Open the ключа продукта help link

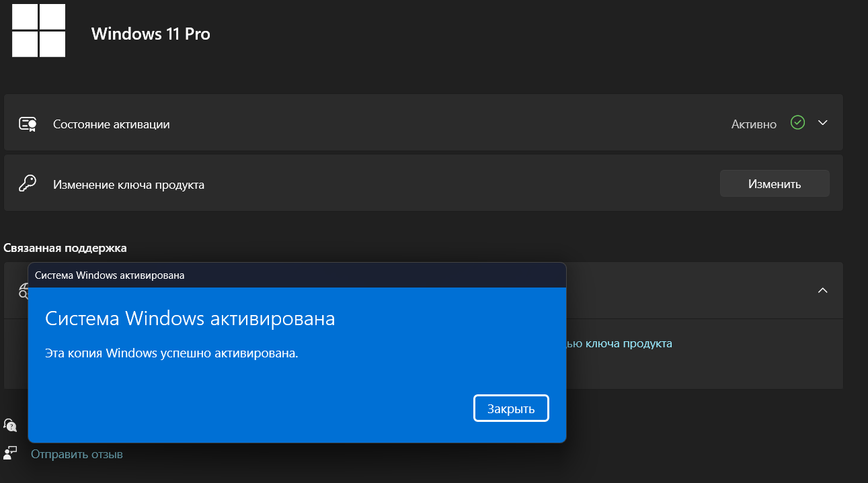point(619,343)
